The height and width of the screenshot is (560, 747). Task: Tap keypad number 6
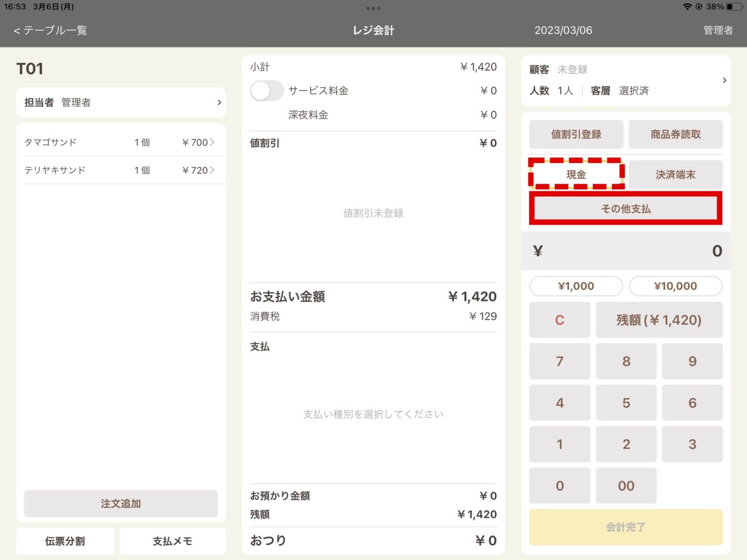692,403
